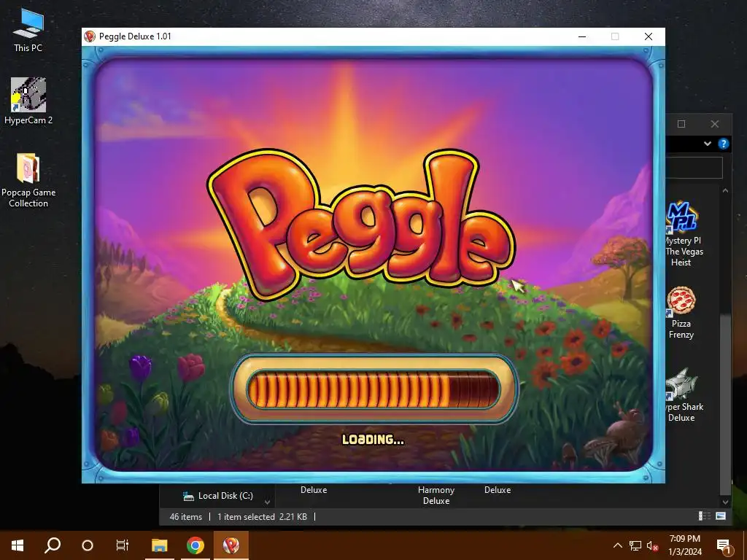Switch to Peggle taskbar button

click(231, 545)
